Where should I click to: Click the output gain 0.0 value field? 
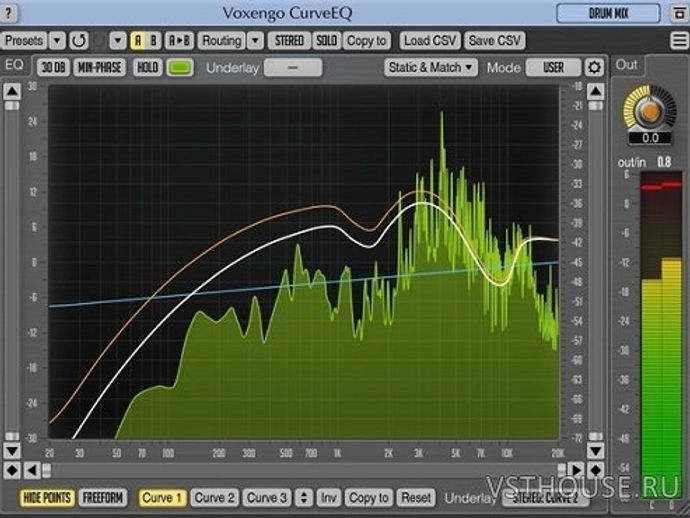coord(650,138)
